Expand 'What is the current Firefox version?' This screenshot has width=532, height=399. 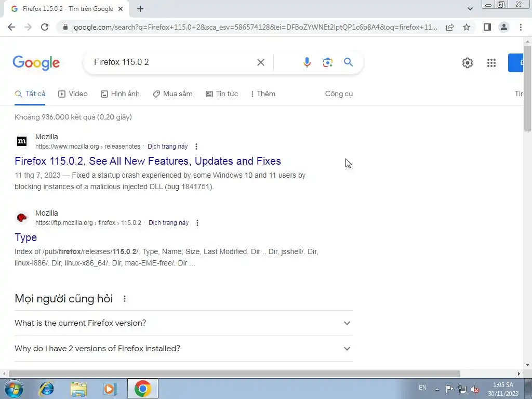pos(184,323)
